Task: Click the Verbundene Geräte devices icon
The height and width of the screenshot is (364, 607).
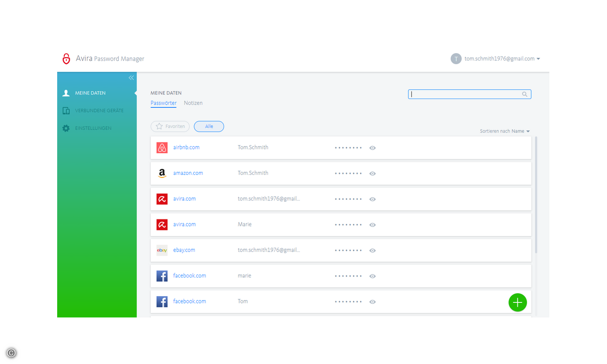Action: (x=66, y=111)
